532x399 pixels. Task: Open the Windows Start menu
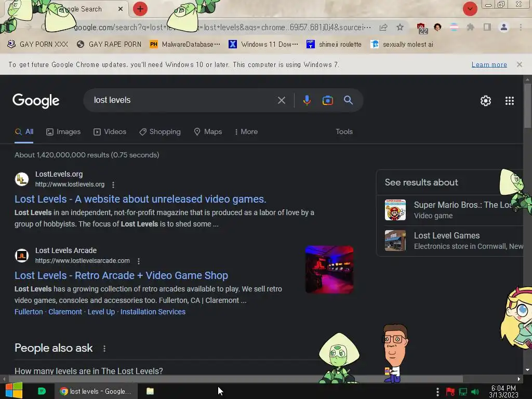coord(14,391)
